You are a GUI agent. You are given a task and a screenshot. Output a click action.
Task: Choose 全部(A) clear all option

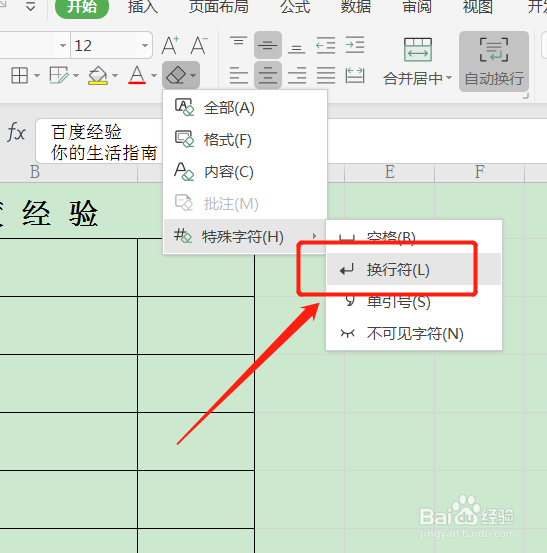pos(245,108)
